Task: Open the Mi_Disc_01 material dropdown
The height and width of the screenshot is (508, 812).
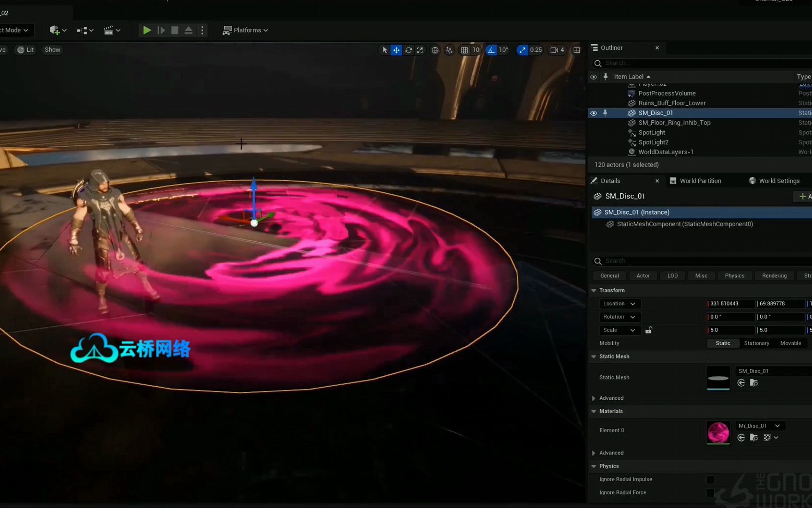Action: (x=760, y=426)
